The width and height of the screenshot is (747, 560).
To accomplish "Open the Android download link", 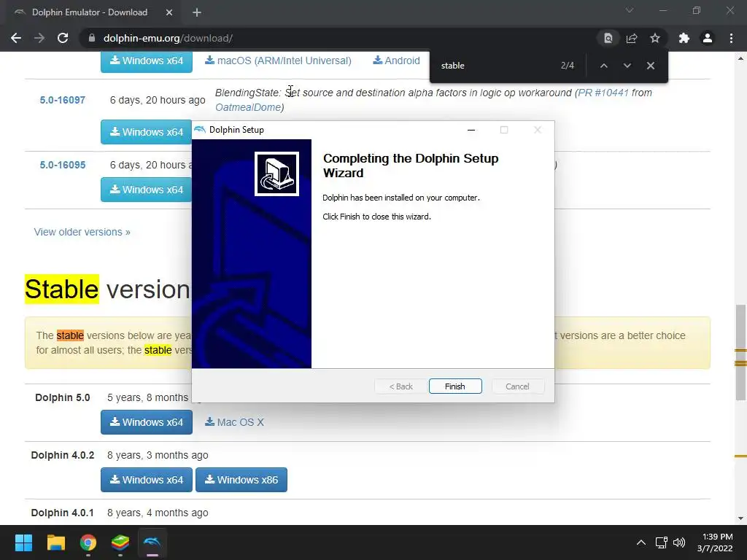I will click(396, 61).
